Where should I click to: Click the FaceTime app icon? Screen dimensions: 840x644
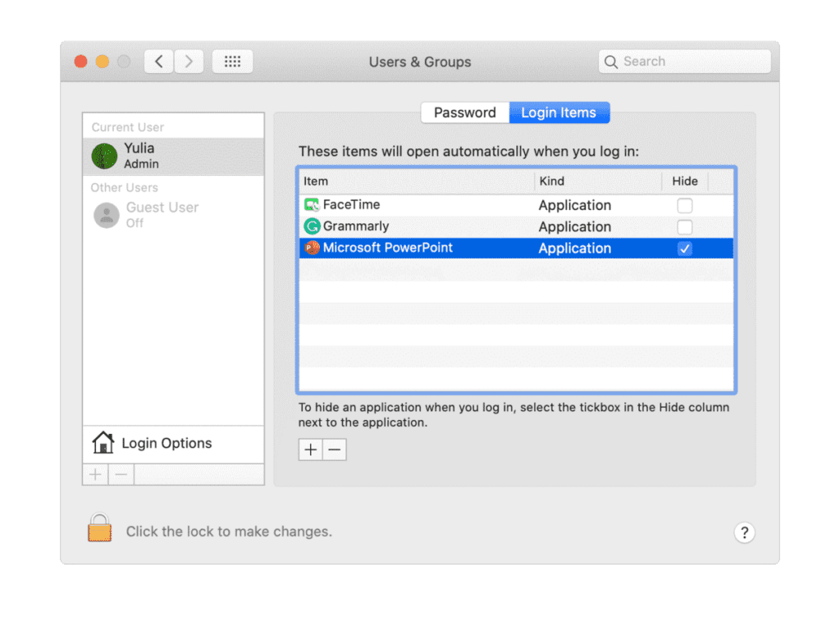point(312,204)
